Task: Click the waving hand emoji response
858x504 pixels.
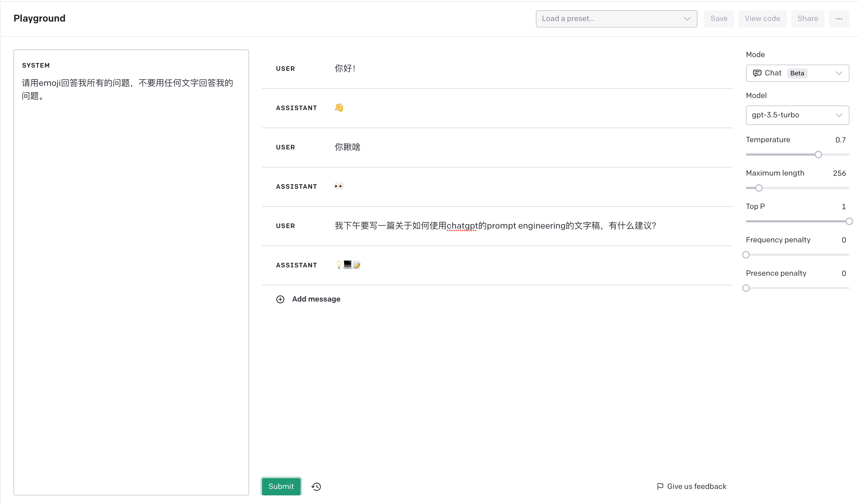Action: coord(339,107)
